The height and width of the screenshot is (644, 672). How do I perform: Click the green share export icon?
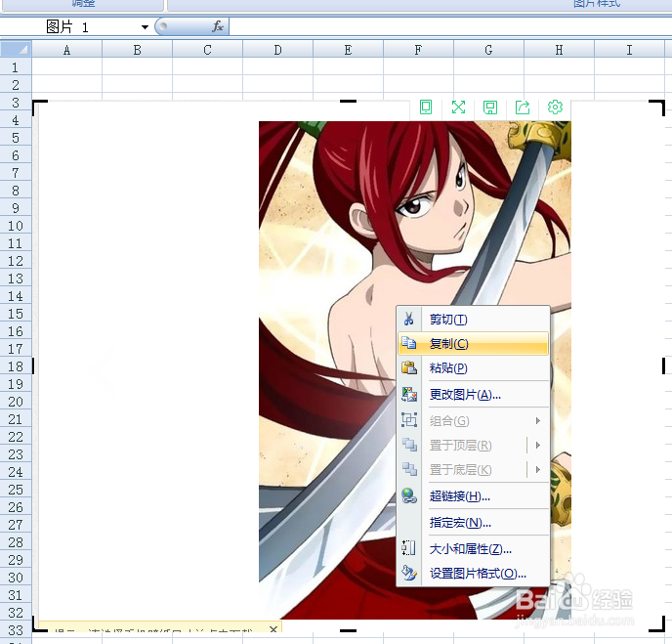coord(523,107)
